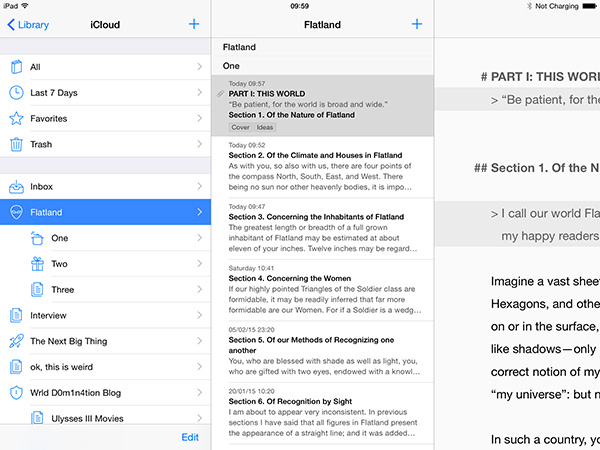
Task: Expand the Flatland group chevron
Action: click(199, 212)
